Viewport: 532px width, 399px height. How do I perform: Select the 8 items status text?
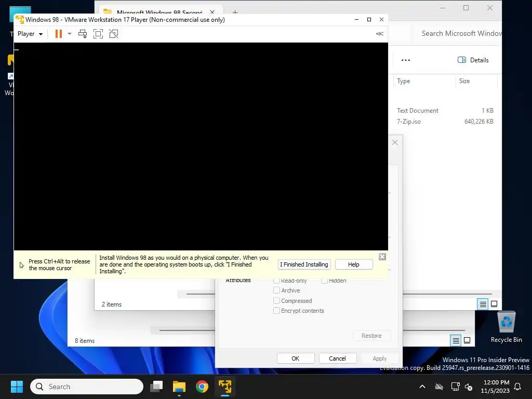(x=85, y=341)
